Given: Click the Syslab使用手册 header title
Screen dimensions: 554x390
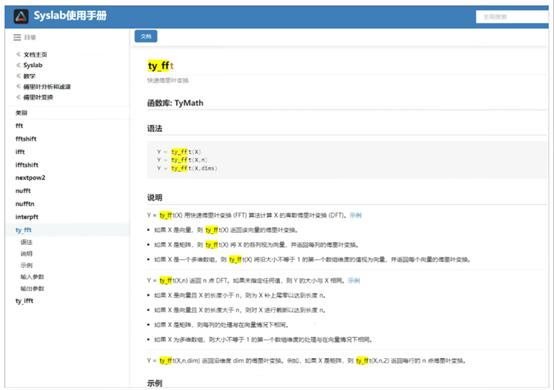Looking at the screenshot, I should [x=70, y=16].
